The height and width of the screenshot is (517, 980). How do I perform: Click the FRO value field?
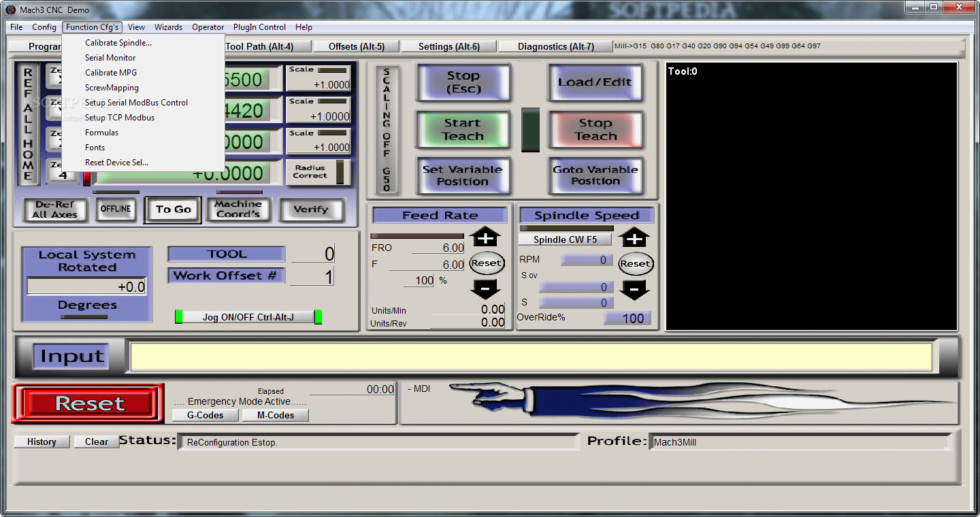tap(438, 248)
